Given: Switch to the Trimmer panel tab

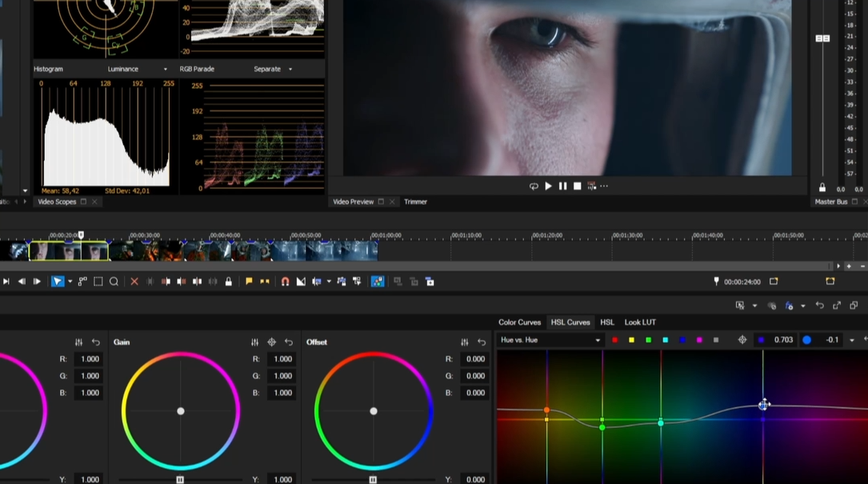Looking at the screenshot, I should click(x=415, y=202).
